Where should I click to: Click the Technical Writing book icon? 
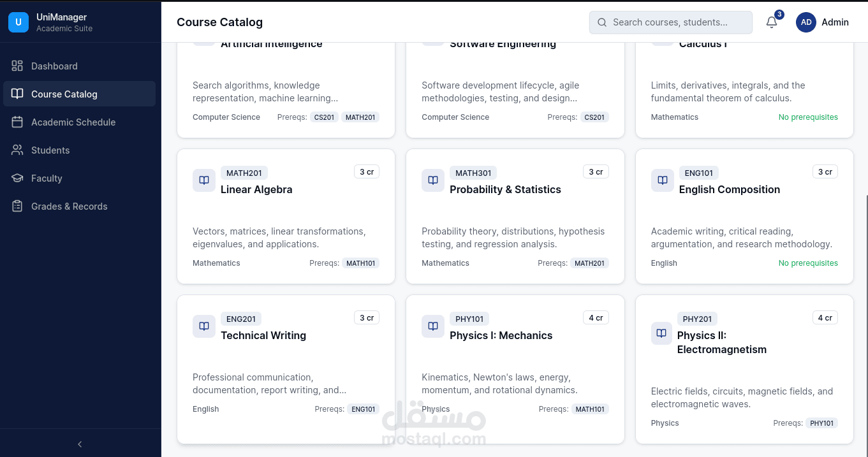(x=204, y=326)
